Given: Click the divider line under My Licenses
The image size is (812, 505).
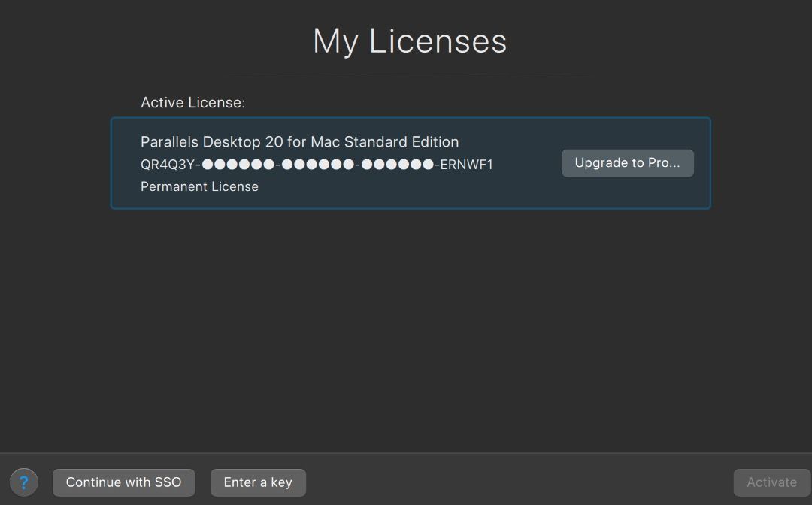Looking at the screenshot, I should point(410,77).
